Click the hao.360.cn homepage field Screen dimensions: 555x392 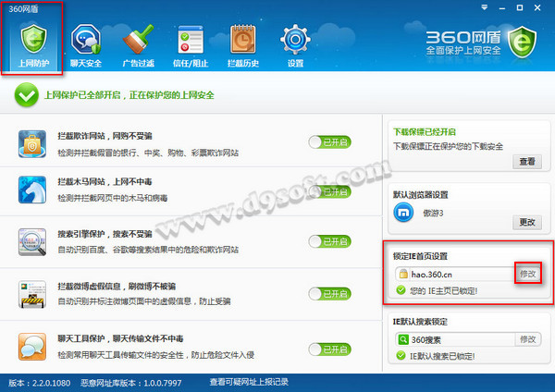point(455,274)
